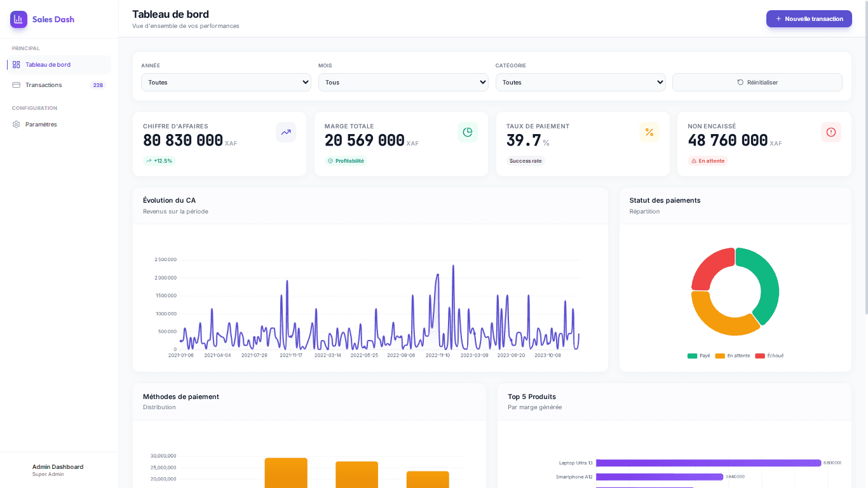Select Tableau de bord in the sidebar
The height and width of the screenshot is (488, 868).
48,64
